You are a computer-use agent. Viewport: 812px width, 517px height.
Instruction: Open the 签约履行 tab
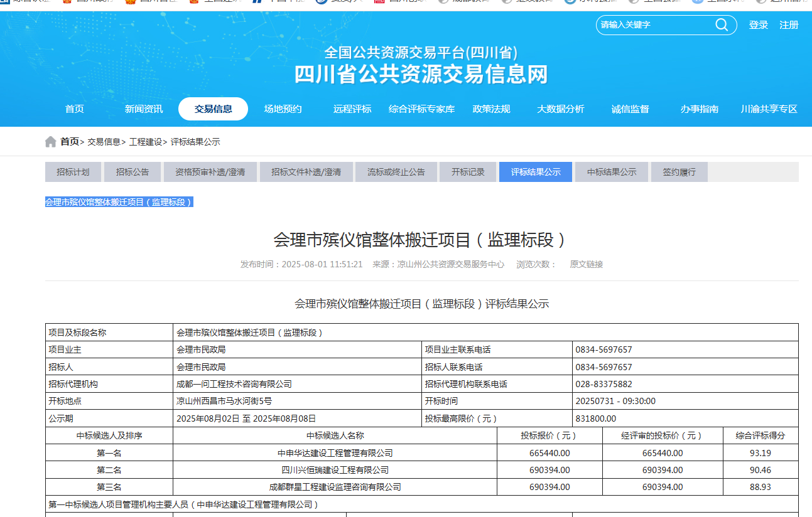[x=679, y=172]
